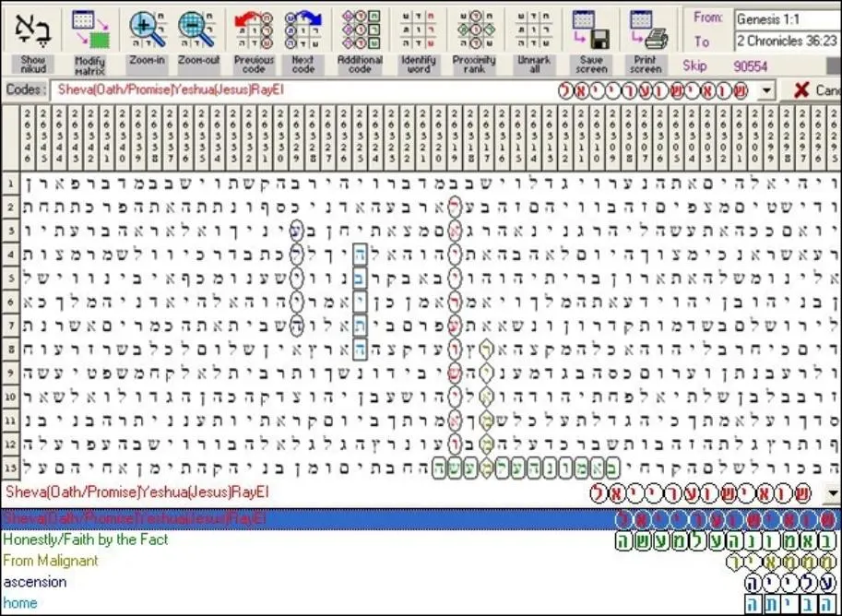Select the 'From Malignant' code row

coord(421,562)
